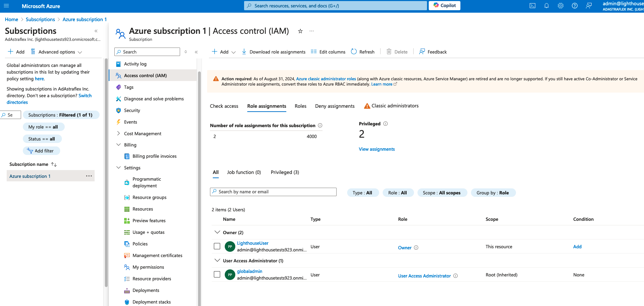The image size is (644, 306).
Task: Open the notifications bell
Action: tap(547, 6)
